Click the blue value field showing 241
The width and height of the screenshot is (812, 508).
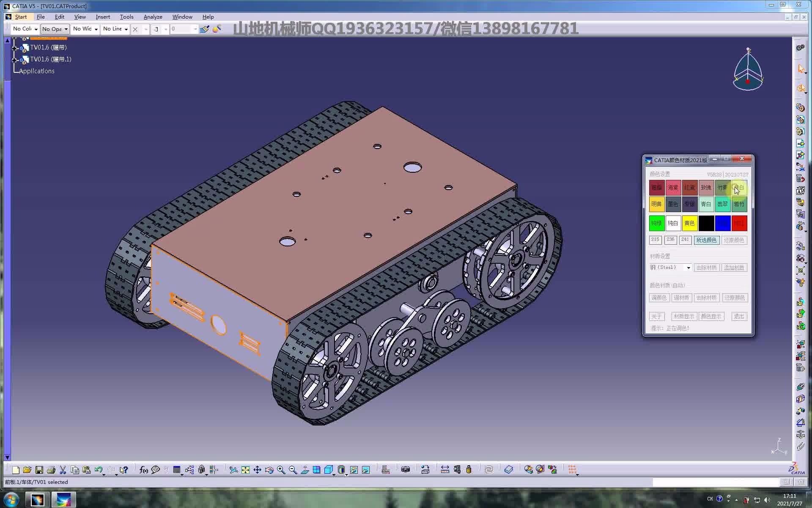pos(685,240)
